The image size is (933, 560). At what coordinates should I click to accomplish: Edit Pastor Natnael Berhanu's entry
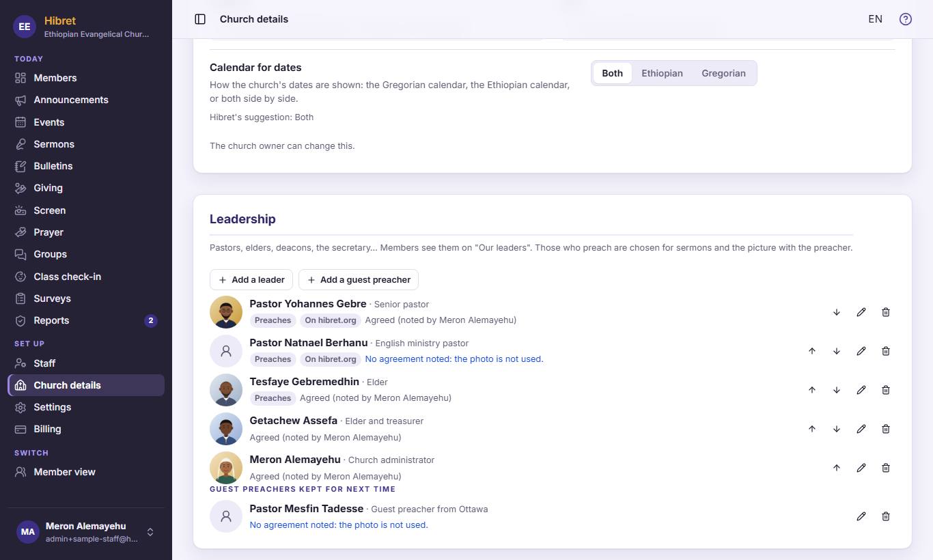click(x=861, y=351)
